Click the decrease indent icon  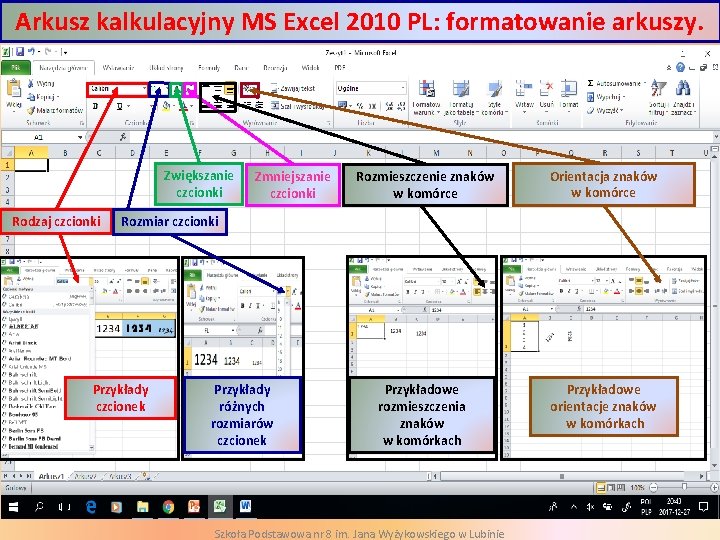coord(247,106)
